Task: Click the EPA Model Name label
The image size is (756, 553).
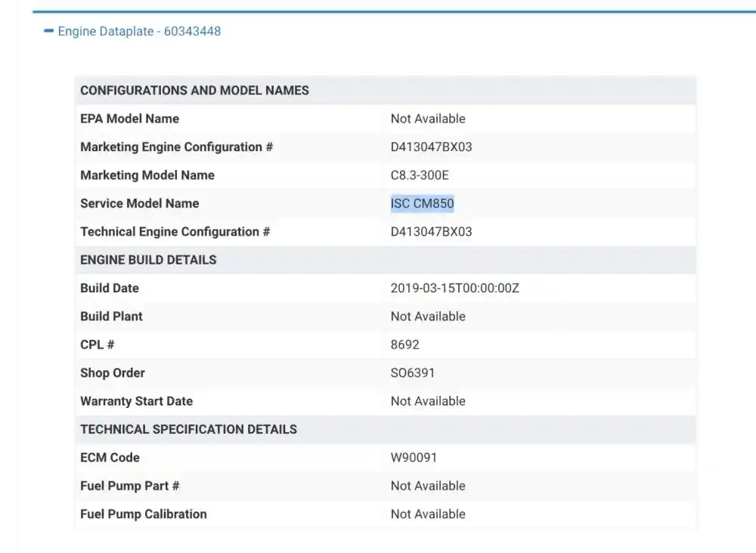Action: click(x=130, y=119)
